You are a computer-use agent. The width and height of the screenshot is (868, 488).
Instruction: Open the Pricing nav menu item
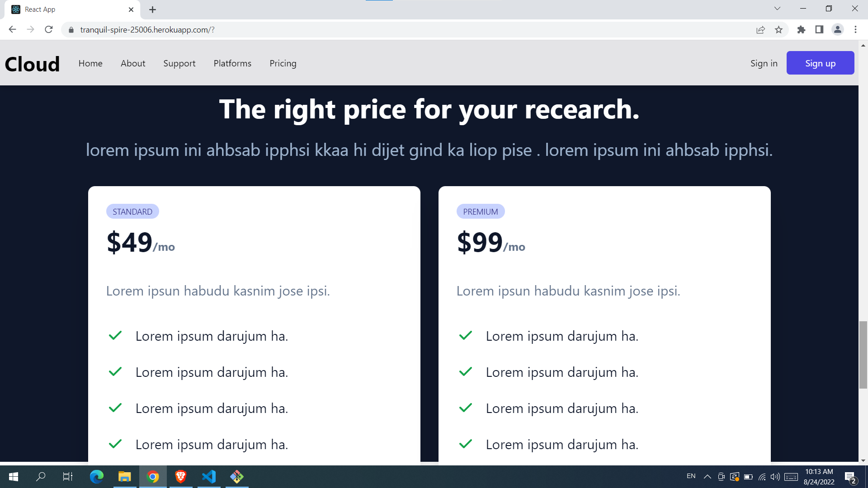283,63
